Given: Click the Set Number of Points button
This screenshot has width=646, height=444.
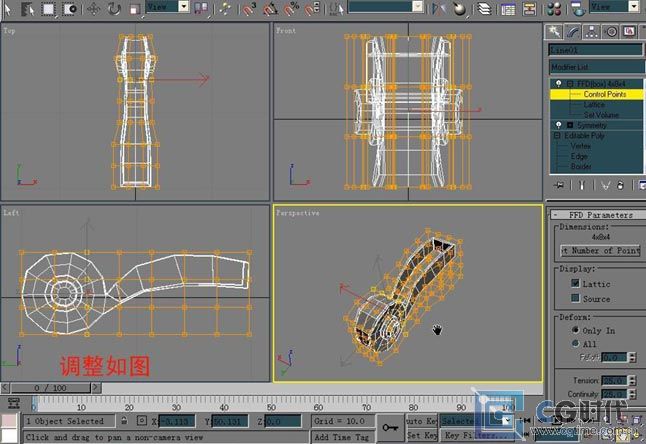Looking at the screenshot, I should pyautogui.click(x=601, y=250).
